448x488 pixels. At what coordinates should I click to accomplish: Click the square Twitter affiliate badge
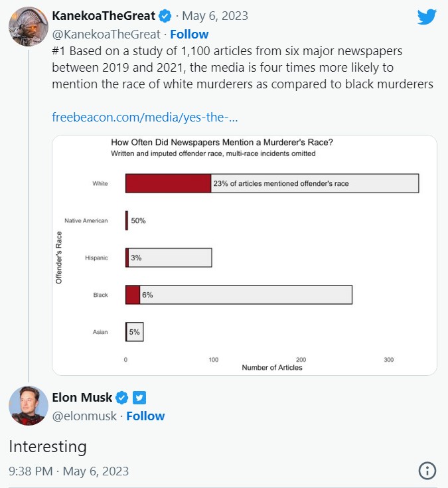[x=139, y=398]
